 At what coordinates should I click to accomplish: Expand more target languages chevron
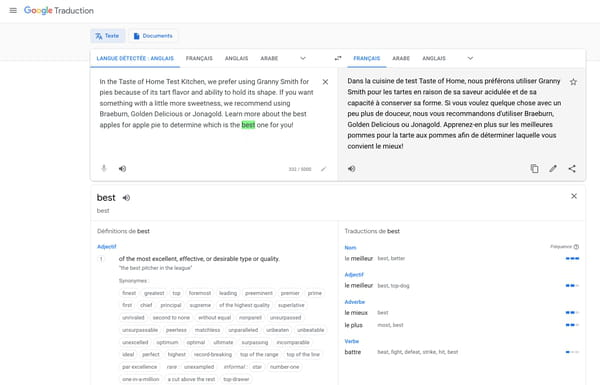(470, 59)
